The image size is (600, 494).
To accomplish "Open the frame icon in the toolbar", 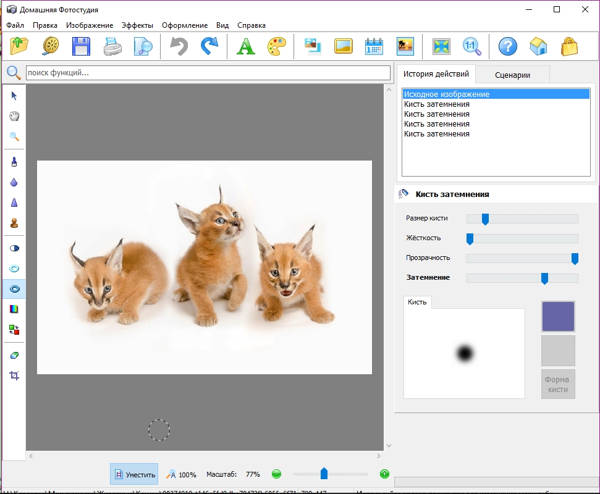I will point(343,46).
